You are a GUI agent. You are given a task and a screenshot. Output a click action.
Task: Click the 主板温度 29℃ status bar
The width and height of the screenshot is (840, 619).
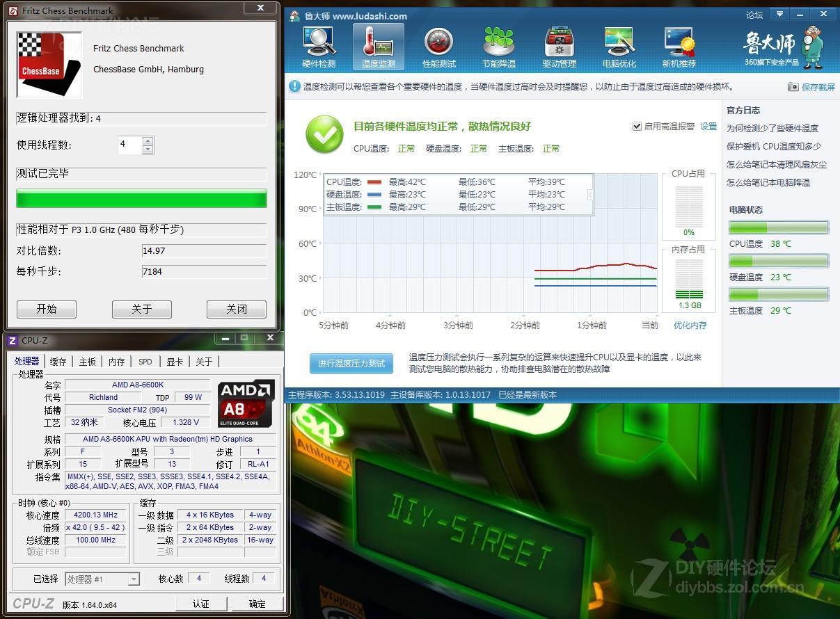778,294
